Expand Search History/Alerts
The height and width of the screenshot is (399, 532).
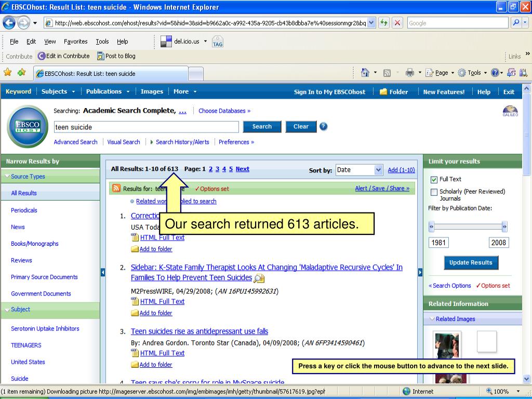pyautogui.click(x=152, y=142)
